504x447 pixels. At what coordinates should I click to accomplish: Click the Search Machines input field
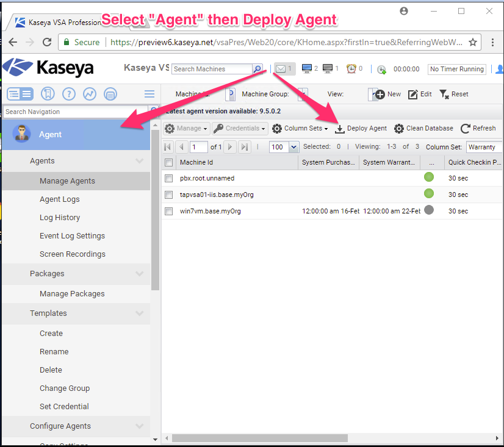tap(212, 69)
